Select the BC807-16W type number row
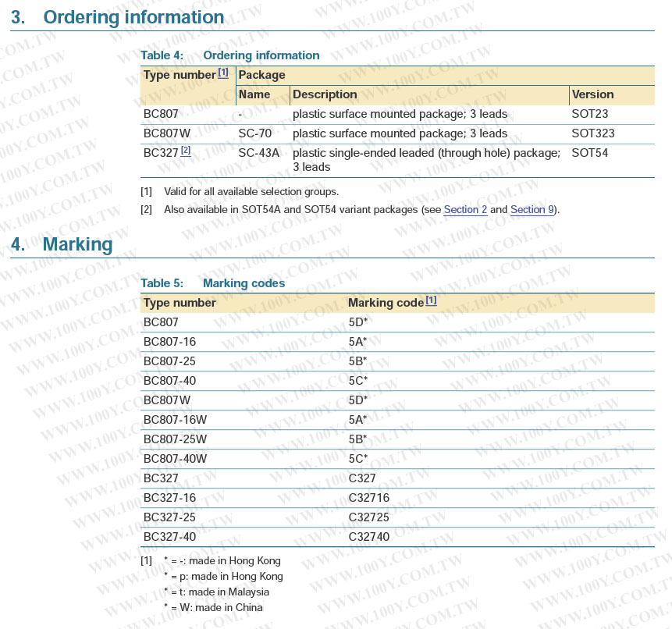 point(175,420)
